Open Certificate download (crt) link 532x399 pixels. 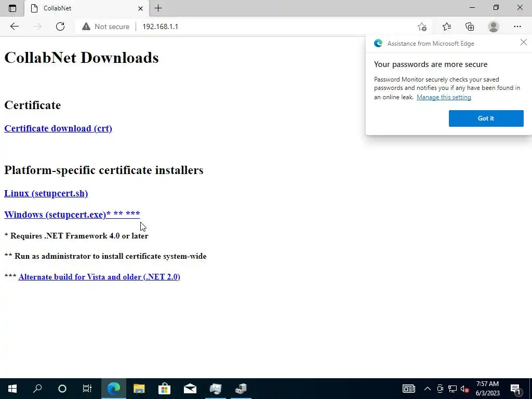click(58, 129)
